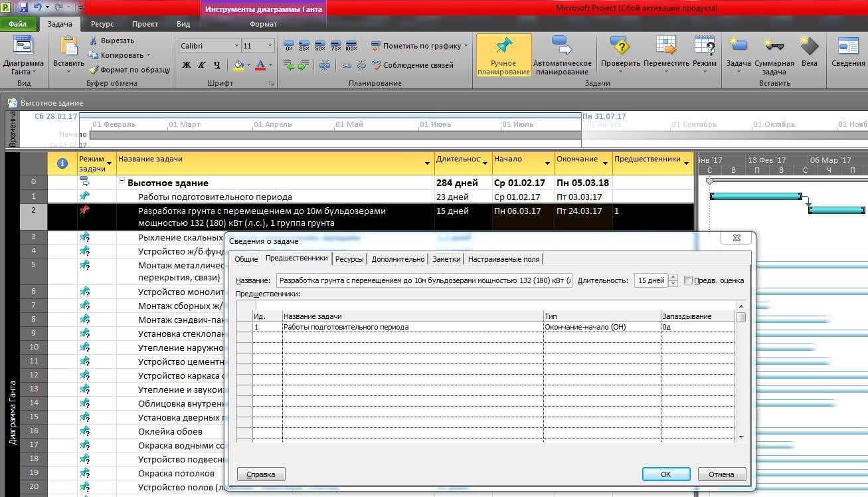
Task: Click the Undo arrow icon
Action: 37,7
